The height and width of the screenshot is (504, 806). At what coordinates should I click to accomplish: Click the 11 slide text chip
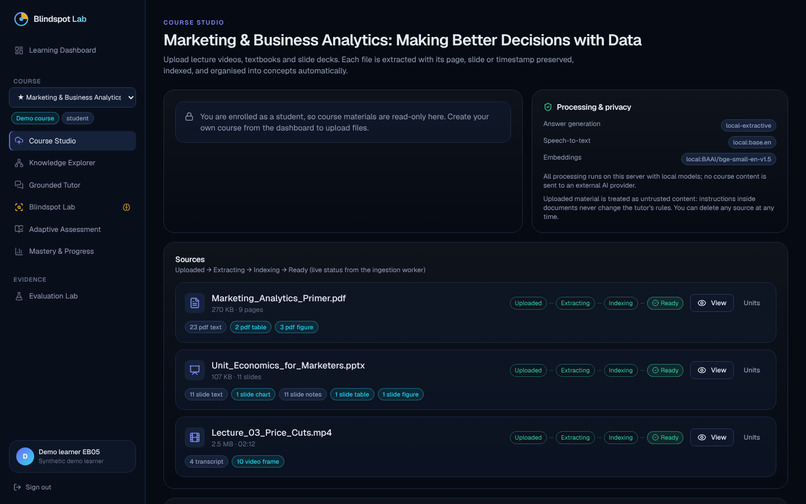pos(206,394)
